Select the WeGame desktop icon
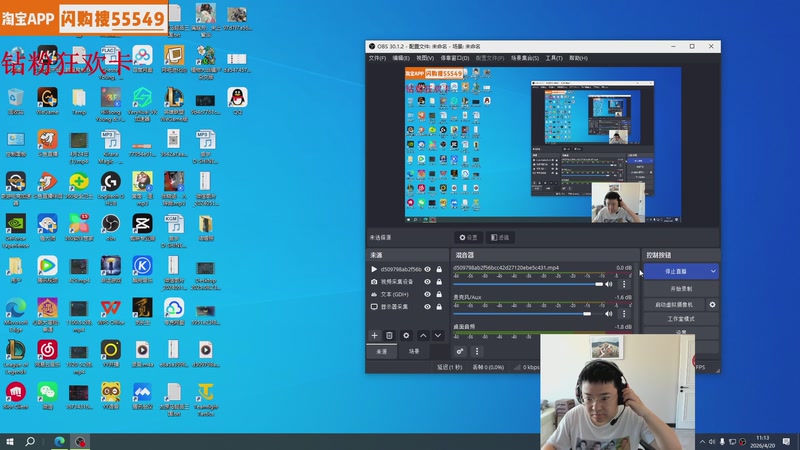This screenshot has height=450, width=800. coord(47,101)
